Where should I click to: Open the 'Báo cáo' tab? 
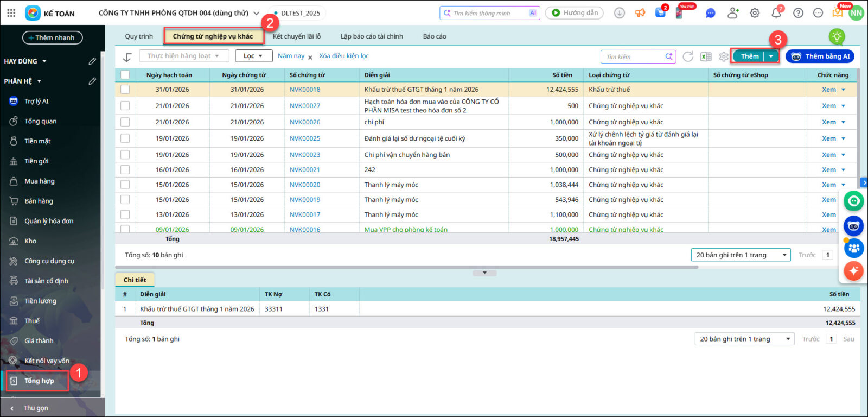tap(435, 36)
